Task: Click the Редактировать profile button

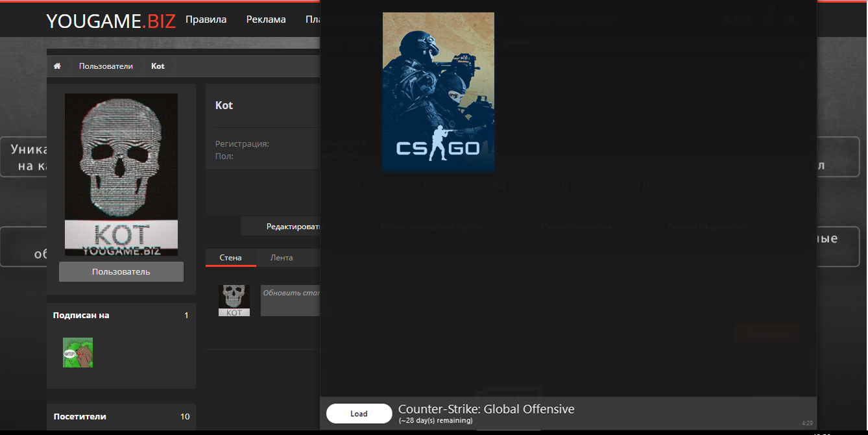Action: [281, 227]
